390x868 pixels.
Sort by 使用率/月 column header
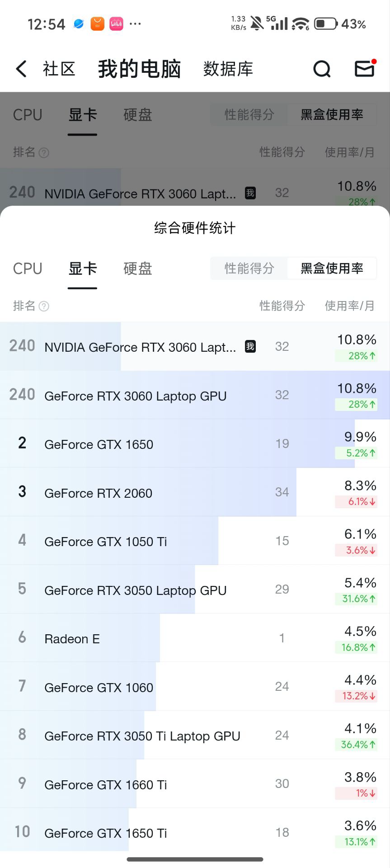(x=349, y=306)
